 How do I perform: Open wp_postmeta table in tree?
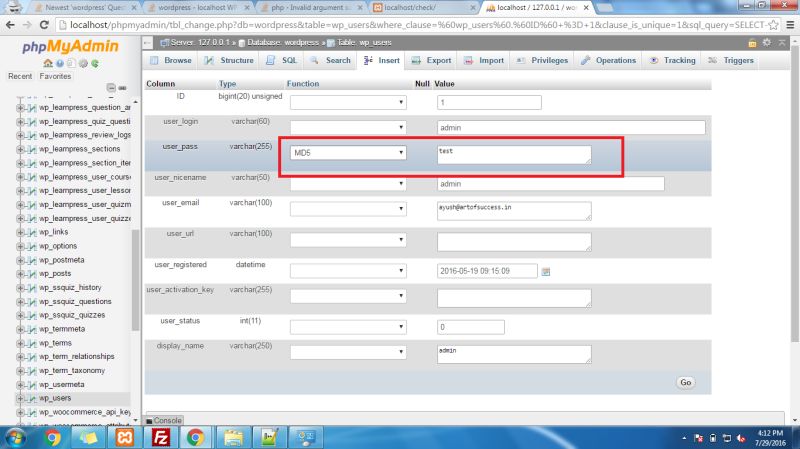(62, 260)
